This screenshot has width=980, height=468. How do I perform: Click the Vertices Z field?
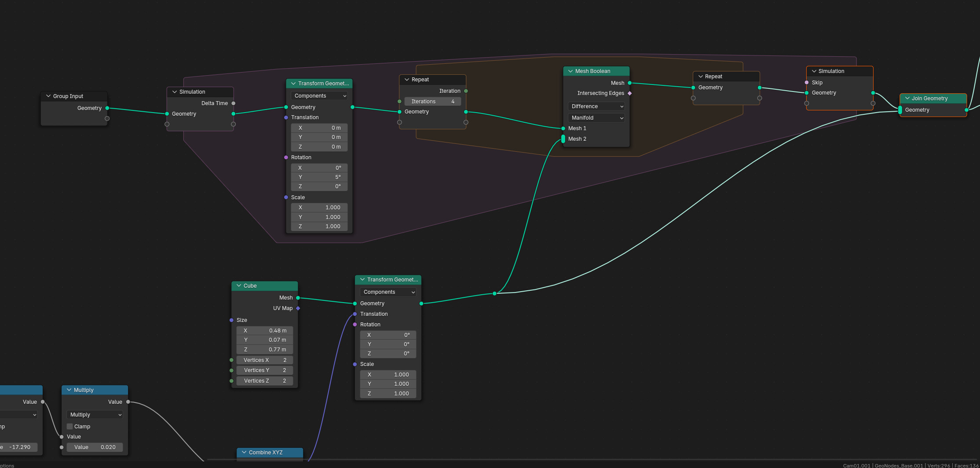[265, 381]
